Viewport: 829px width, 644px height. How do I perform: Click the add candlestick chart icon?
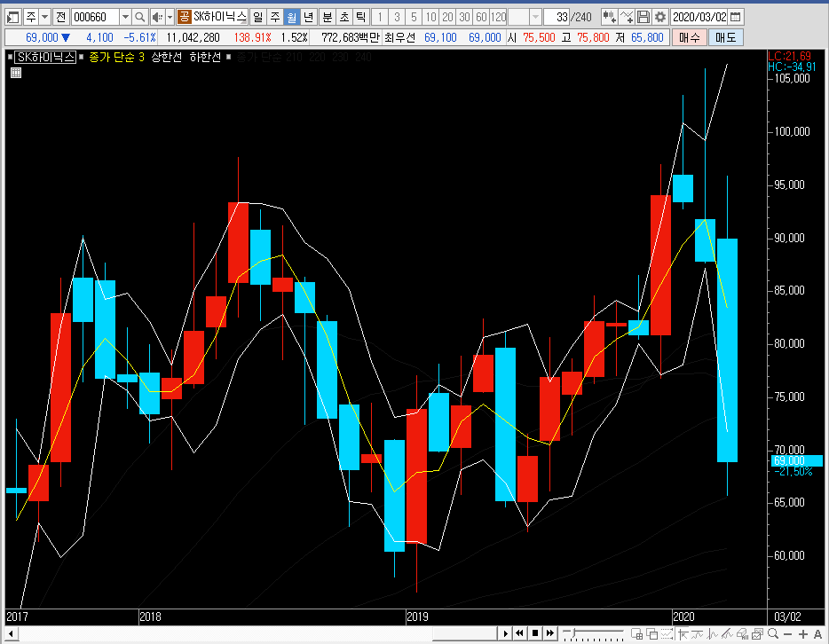point(609,18)
